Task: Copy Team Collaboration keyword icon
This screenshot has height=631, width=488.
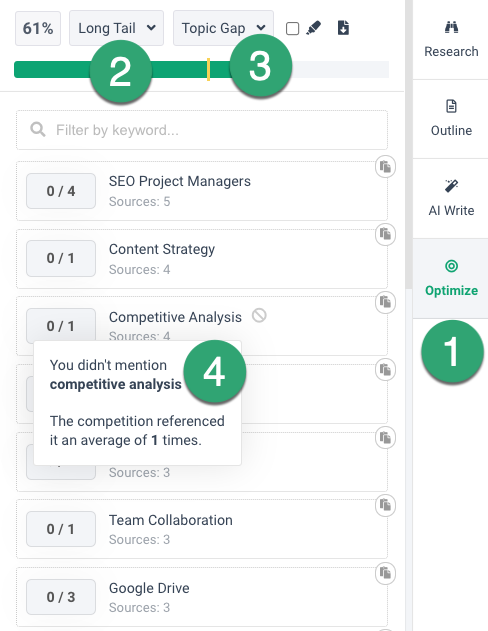Action: 385,505
